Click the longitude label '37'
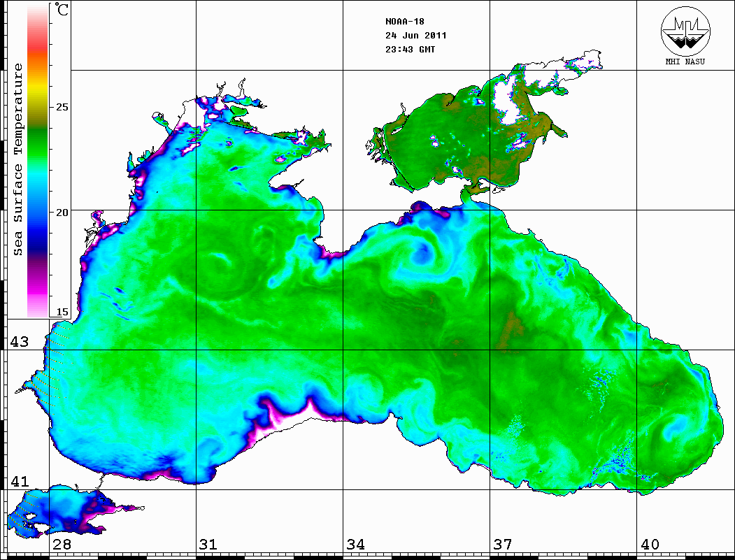 click(x=503, y=545)
